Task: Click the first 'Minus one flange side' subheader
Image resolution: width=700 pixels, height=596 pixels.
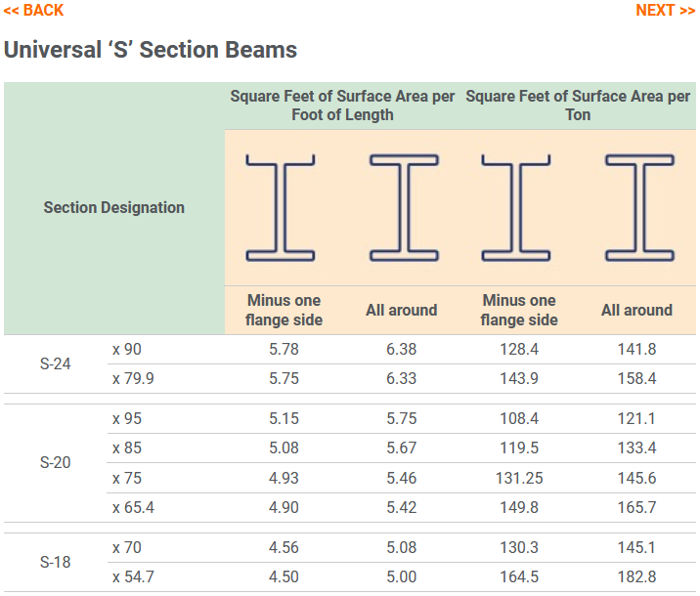Action: point(284,310)
